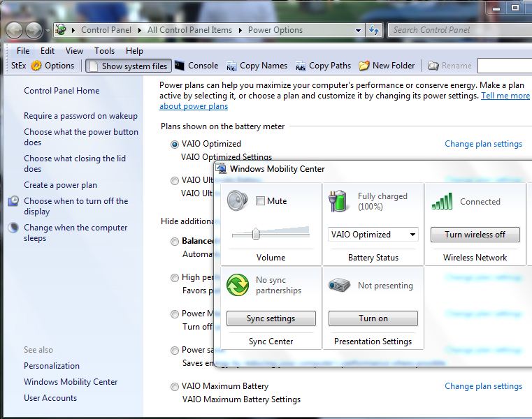532x419 pixels.
Task: Click the StEx toolbar label
Action: 18,66
